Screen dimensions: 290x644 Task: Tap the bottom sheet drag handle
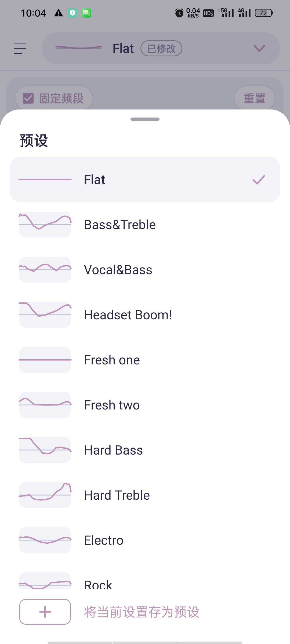point(145,119)
